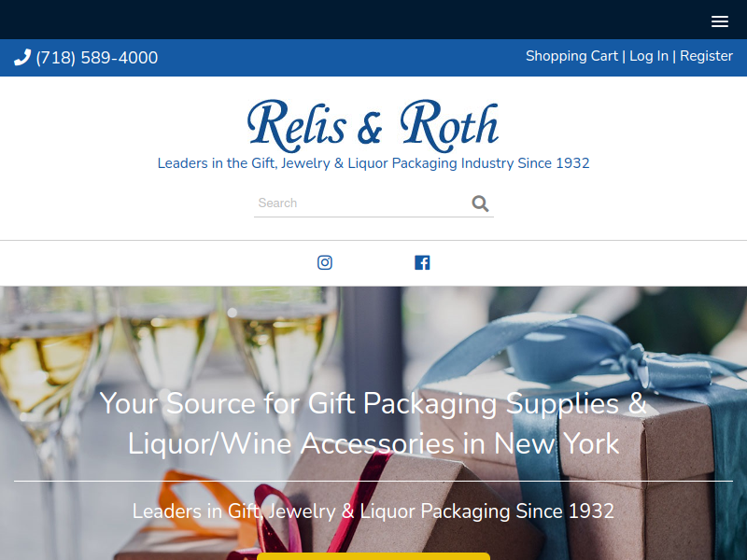Visit the Facebook page icon

pyautogui.click(x=422, y=262)
